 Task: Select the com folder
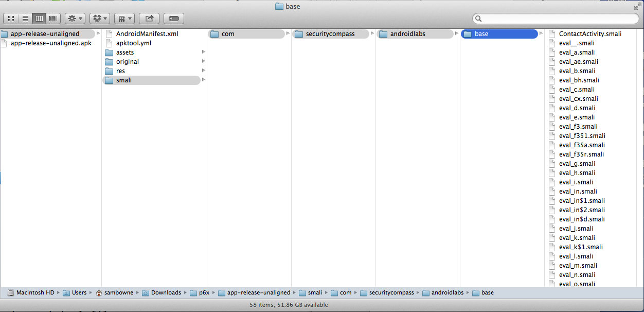tap(247, 34)
